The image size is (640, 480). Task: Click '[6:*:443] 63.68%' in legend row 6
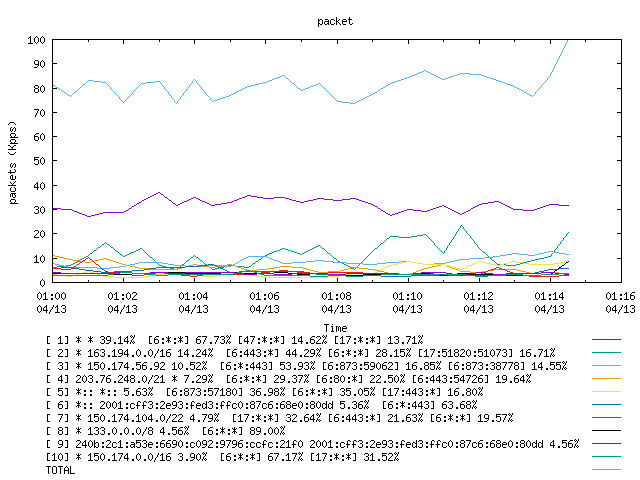coord(429,405)
